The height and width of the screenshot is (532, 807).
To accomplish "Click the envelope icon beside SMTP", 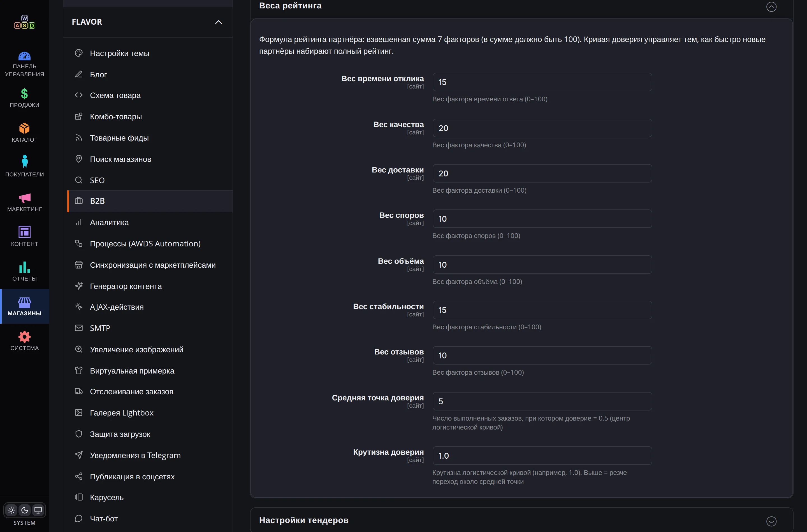I will pos(79,328).
